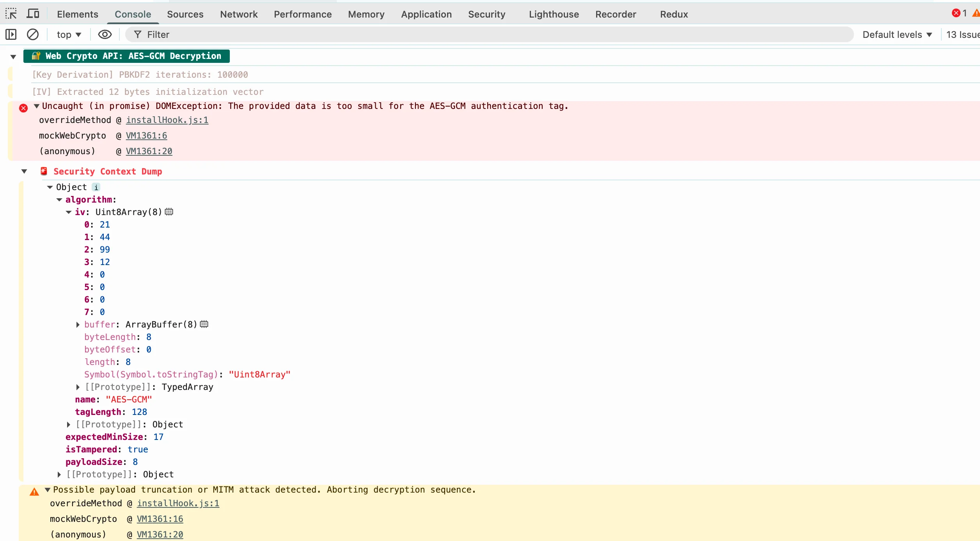Select the isTampered: true property
Screen dimensions: 980x541
tap(107, 450)
